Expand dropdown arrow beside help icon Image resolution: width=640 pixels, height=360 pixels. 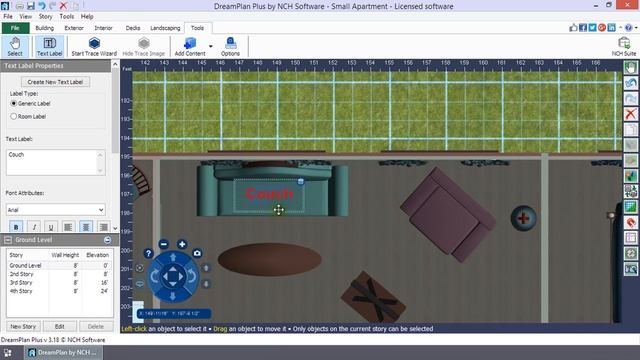pyautogui.click(x=636, y=28)
